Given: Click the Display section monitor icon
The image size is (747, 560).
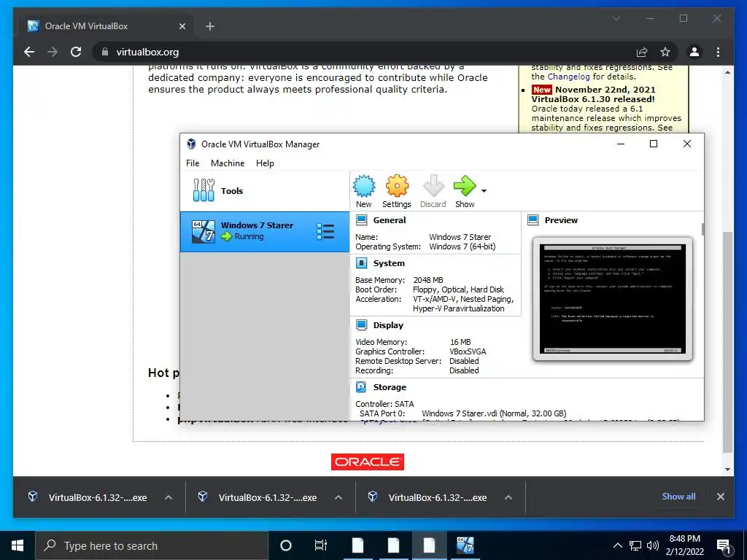Looking at the screenshot, I should (362, 324).
